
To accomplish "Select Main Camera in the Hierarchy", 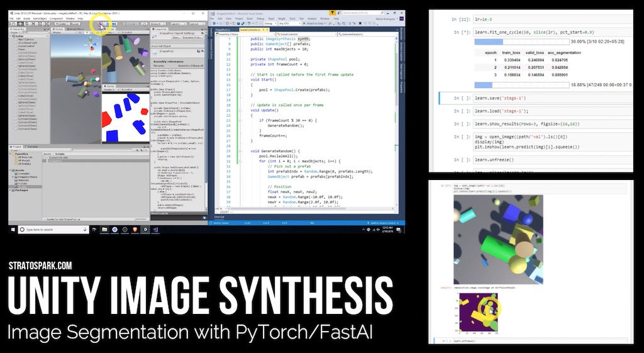I will [26, 40].
